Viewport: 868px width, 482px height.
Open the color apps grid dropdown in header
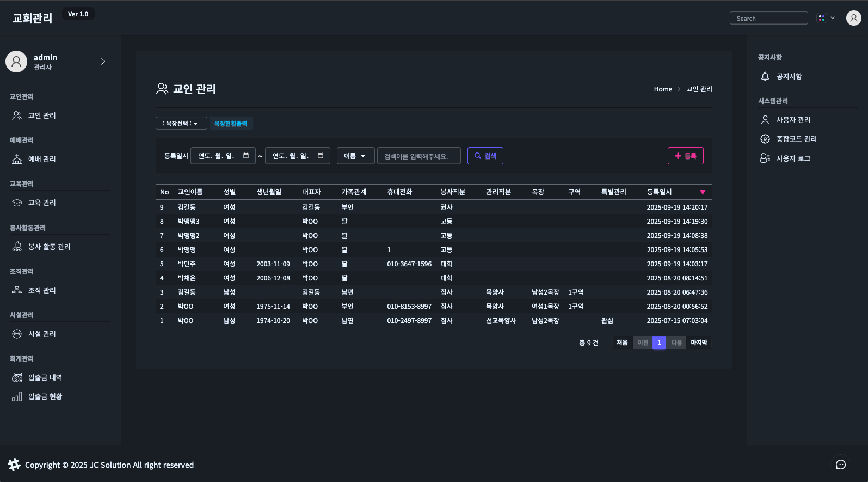click(826, 18)
